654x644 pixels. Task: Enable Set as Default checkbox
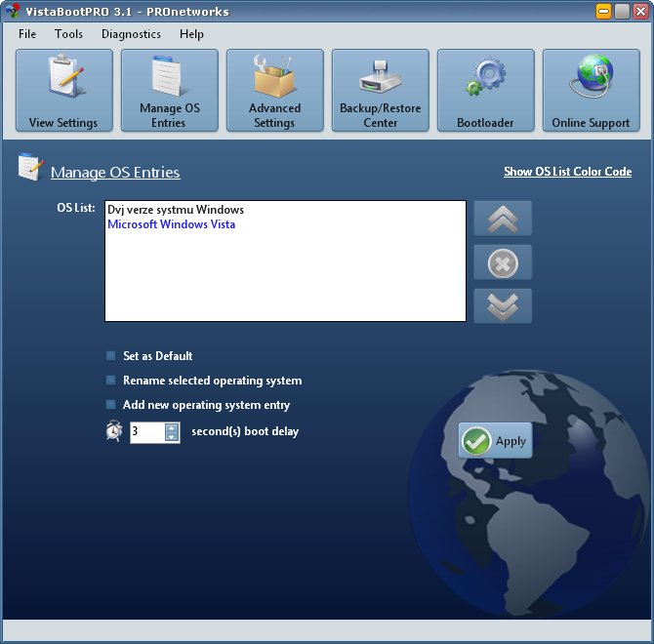coord(110,356)
